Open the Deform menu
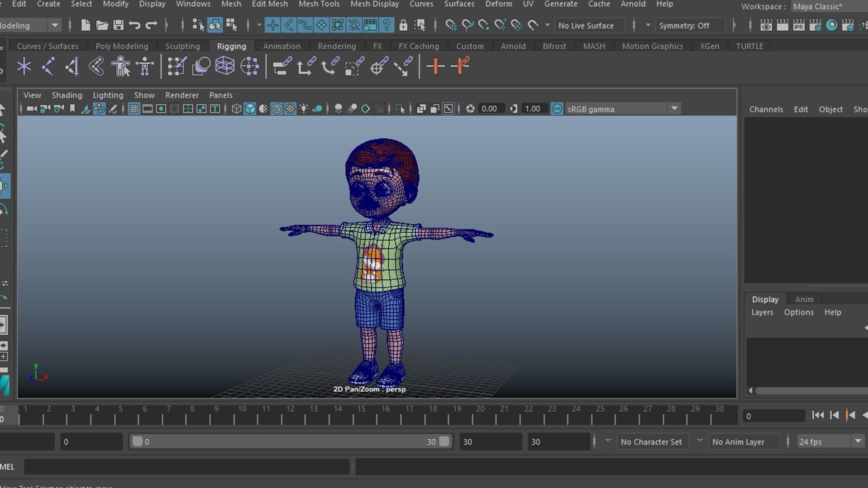Screen dimensions: 868x488 (x=499, y=4)
